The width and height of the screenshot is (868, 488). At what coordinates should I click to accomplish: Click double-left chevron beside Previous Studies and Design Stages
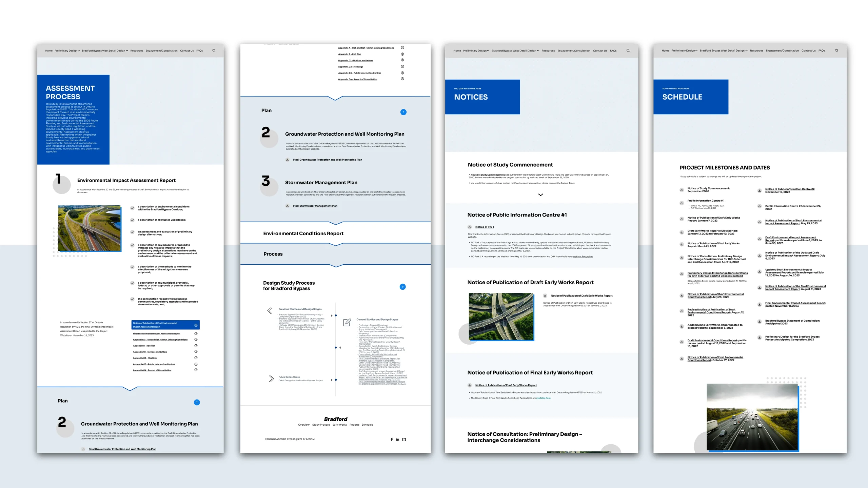click(x=270, y=310)
